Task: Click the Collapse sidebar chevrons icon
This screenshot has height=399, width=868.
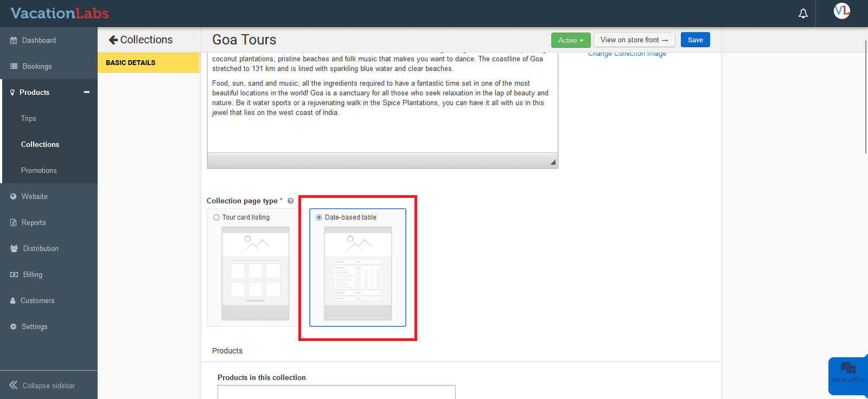Action: (x=13, y=385)
